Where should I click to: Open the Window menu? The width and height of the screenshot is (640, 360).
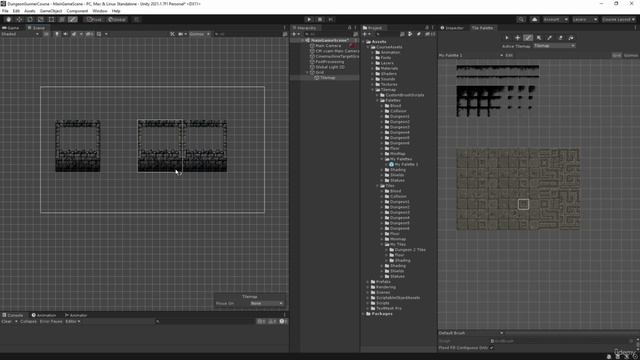[x=100, y=11]
